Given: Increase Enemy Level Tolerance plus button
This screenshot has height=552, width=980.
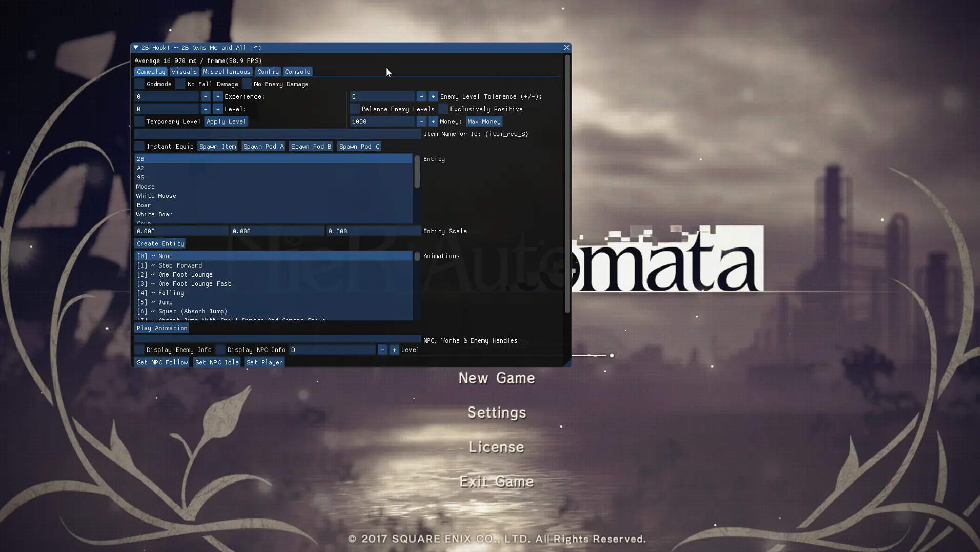Looking at the screenshot, I should [433, 96].
